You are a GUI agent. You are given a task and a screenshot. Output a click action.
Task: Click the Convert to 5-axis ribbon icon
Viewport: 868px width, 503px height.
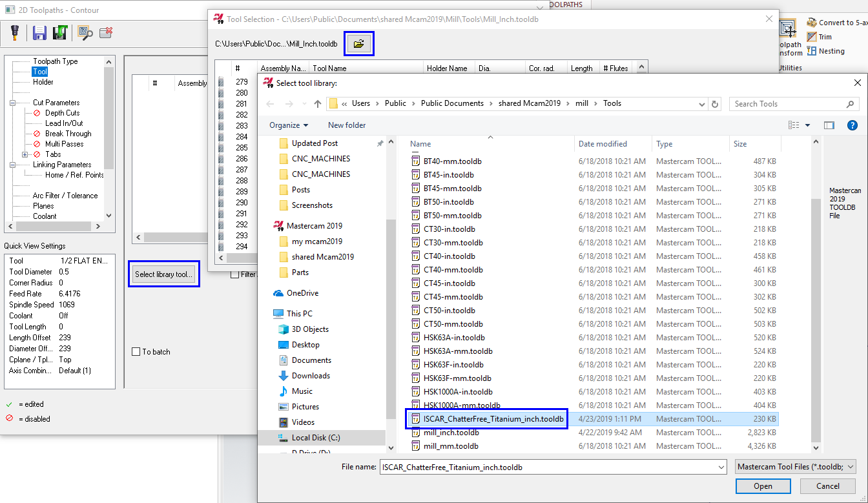pos(812,23)
